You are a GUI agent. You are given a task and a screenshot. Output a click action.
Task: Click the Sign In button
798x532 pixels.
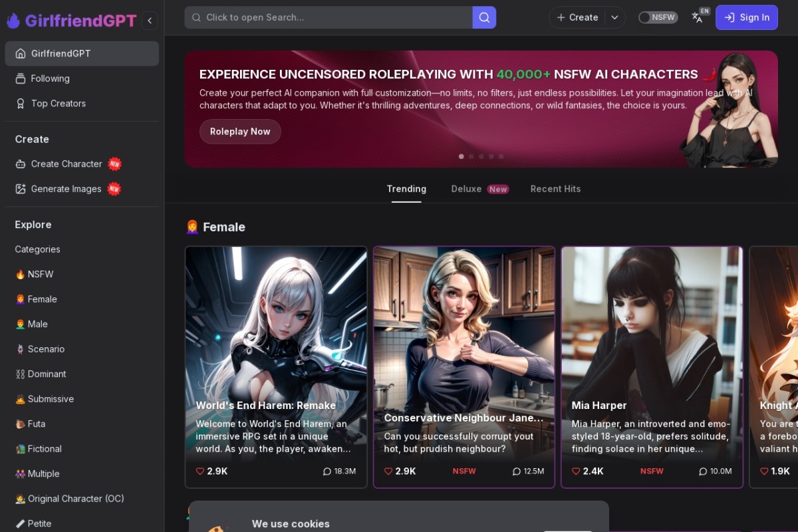click(746, 17)
